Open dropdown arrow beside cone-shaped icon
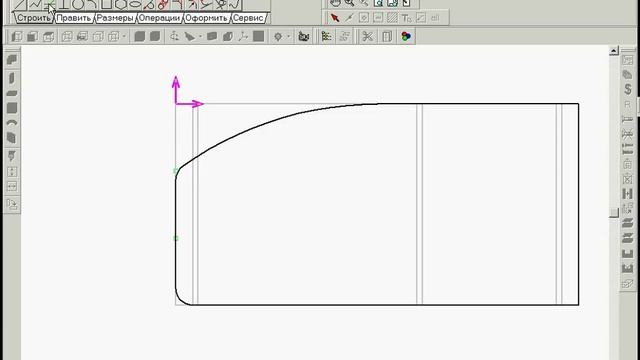This screenshot has width=640, height=360. pyautogui.click(x=200, y=36)
